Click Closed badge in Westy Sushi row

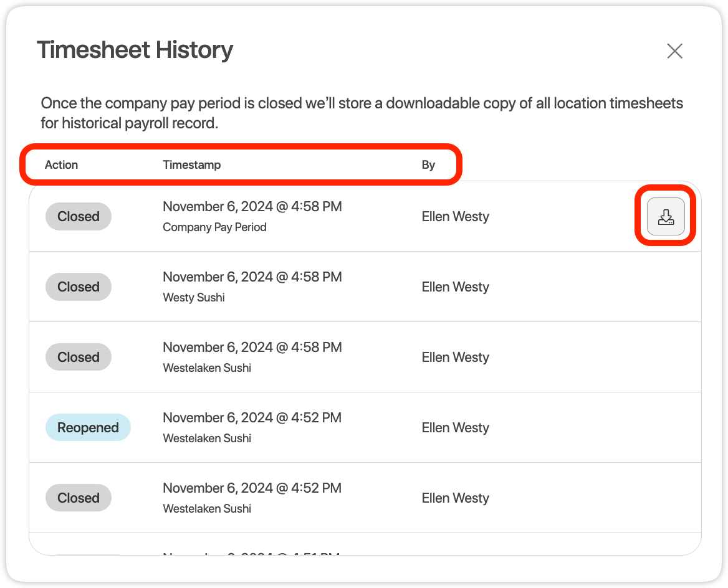(79, 287)
